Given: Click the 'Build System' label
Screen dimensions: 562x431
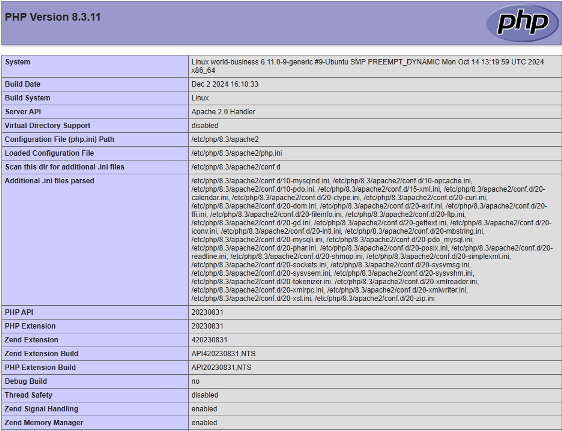Looking at the screenshot, I should tap(28, 98).
